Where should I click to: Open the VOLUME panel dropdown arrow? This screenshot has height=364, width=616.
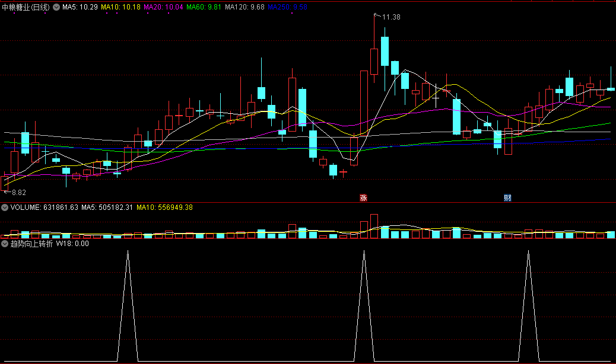pyautogui.click(x=5, y=207)
